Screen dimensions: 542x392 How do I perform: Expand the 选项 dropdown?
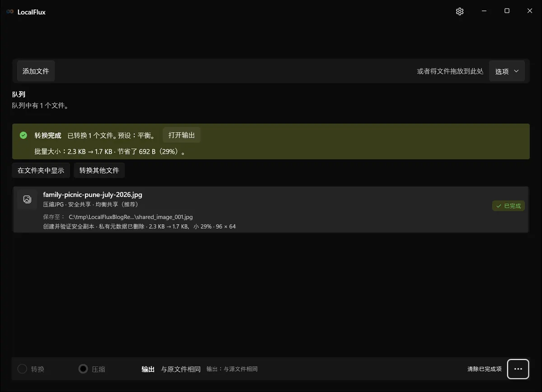point(507,71)
